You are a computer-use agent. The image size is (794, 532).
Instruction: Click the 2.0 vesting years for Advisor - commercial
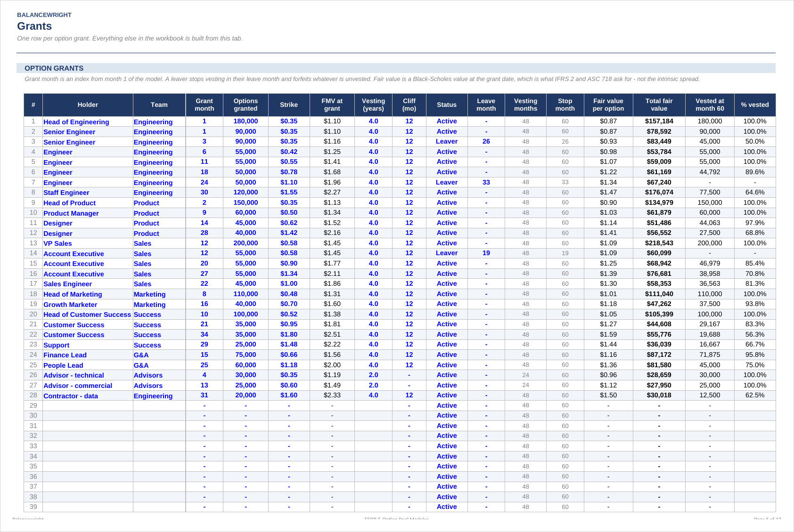pyautogui.click(x=373, y=386)
